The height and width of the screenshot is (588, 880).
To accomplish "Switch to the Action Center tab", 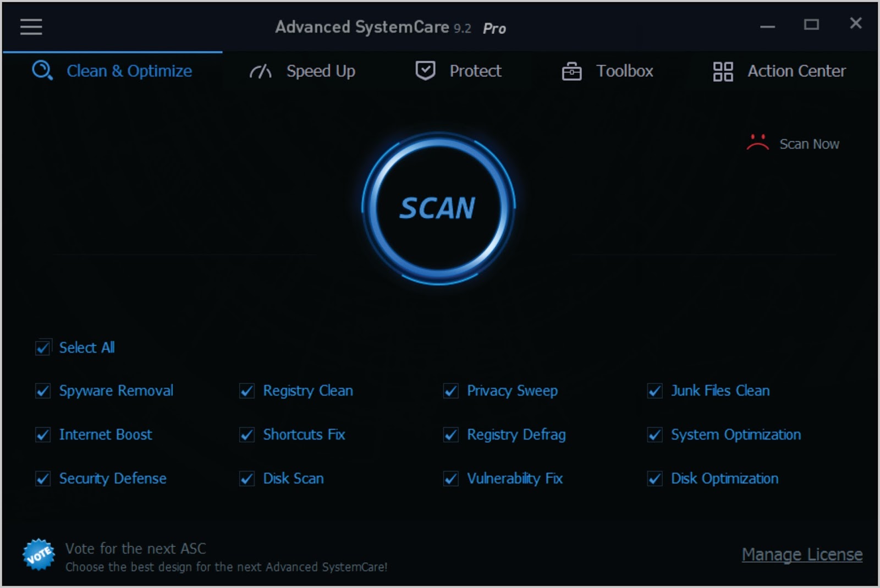I will pos(779,71).
